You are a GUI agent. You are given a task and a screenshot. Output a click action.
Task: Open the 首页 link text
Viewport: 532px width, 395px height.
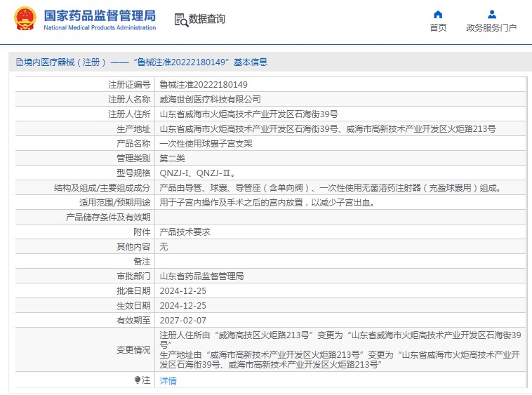[x=438, y=28]
